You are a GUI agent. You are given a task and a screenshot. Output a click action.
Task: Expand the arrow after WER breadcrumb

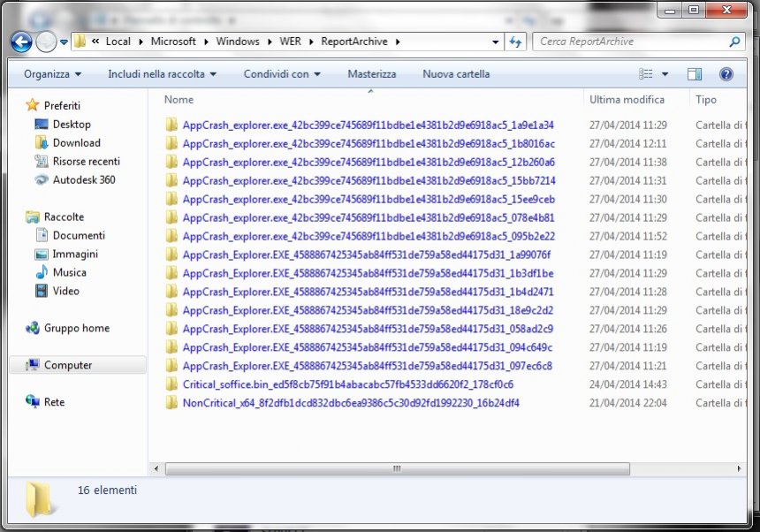coord(311,42)
